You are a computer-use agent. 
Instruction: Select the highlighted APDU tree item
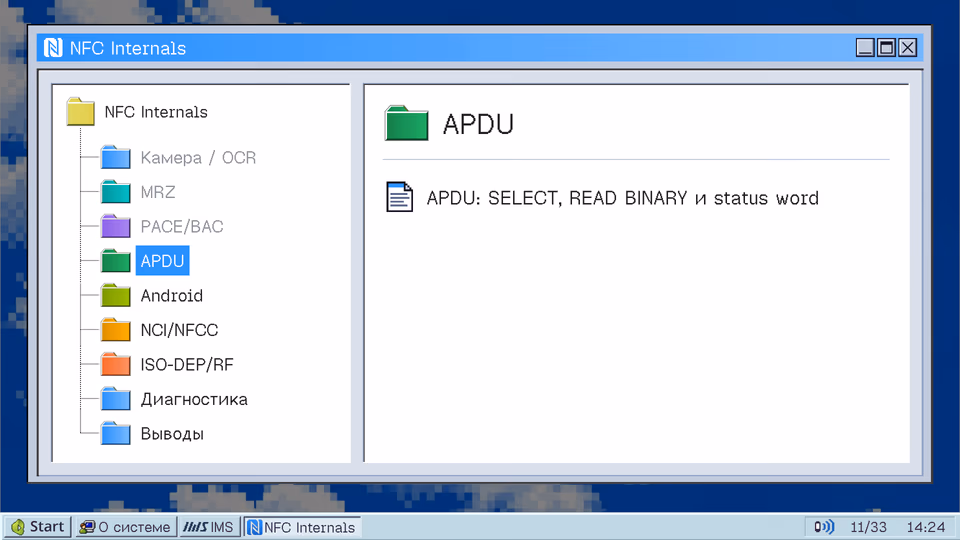(x=162, y=261)
